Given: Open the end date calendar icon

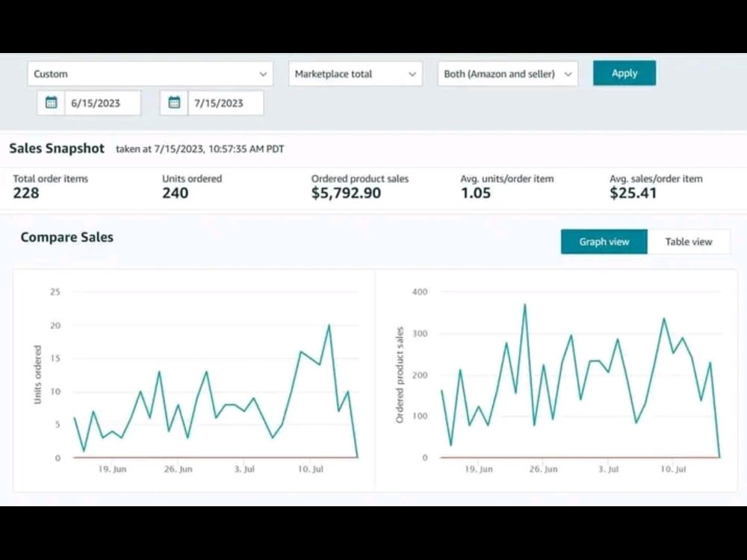Looking at the screenshot, I should point(174,103).
